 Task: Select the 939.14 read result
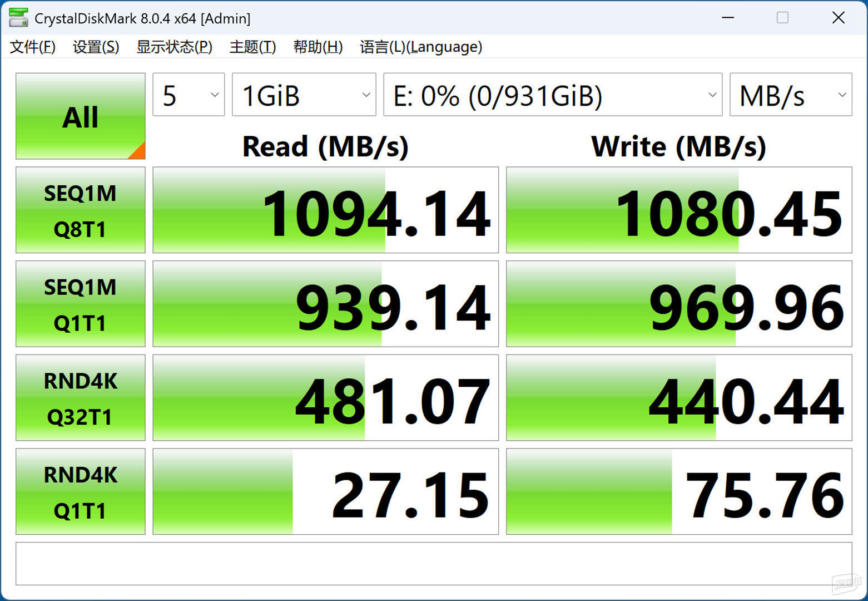[x=326, y=304]
